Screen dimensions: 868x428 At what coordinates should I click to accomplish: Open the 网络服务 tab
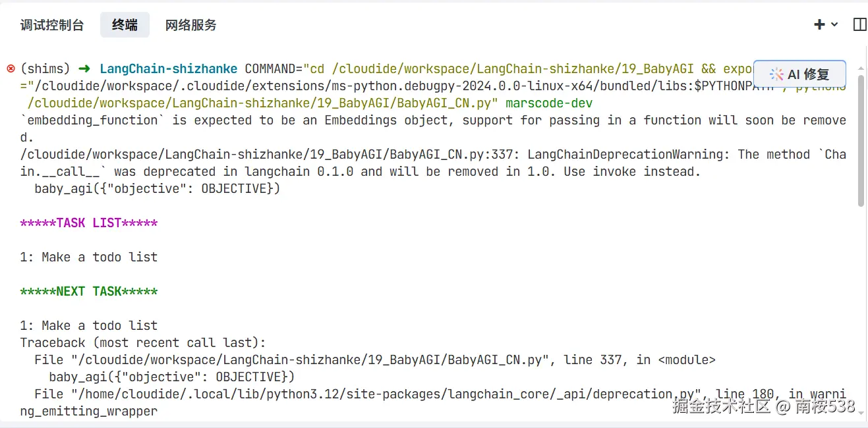(x=190, y=25)
